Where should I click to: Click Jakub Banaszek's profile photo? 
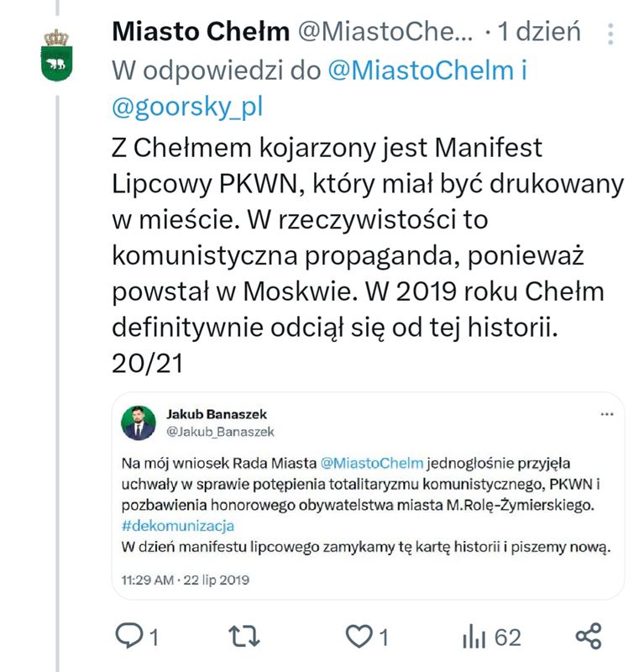[x=138, y=423]
